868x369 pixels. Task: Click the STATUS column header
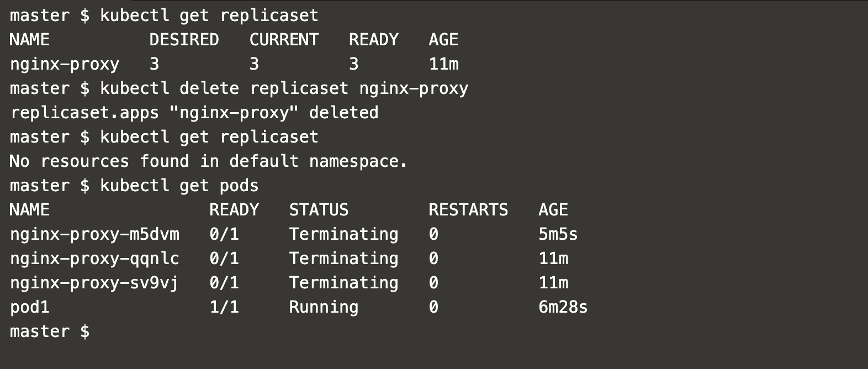319,210
